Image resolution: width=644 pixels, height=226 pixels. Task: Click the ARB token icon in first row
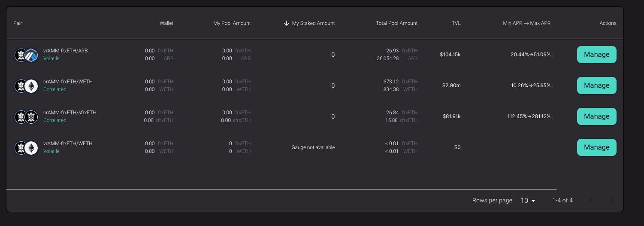pos(31,55)
